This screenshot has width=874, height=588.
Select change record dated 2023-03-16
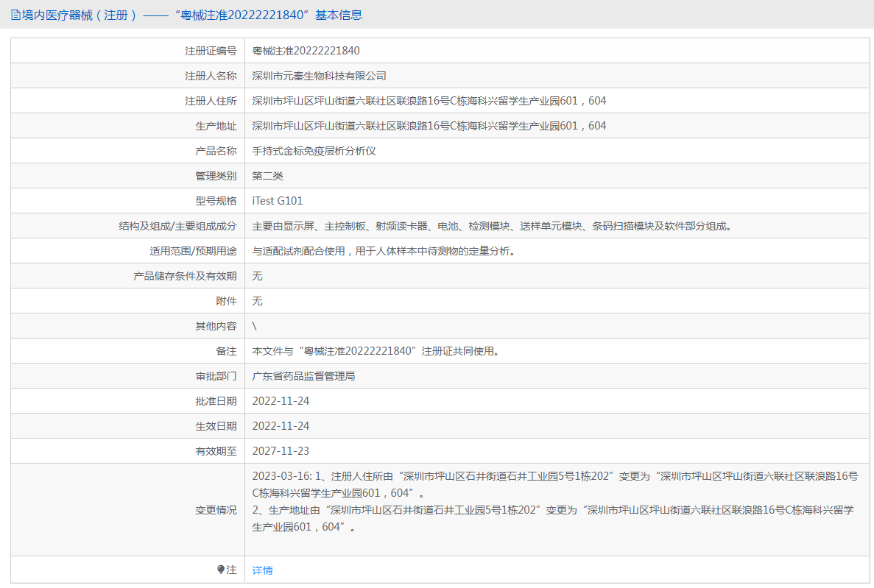(x=555, y=485)
